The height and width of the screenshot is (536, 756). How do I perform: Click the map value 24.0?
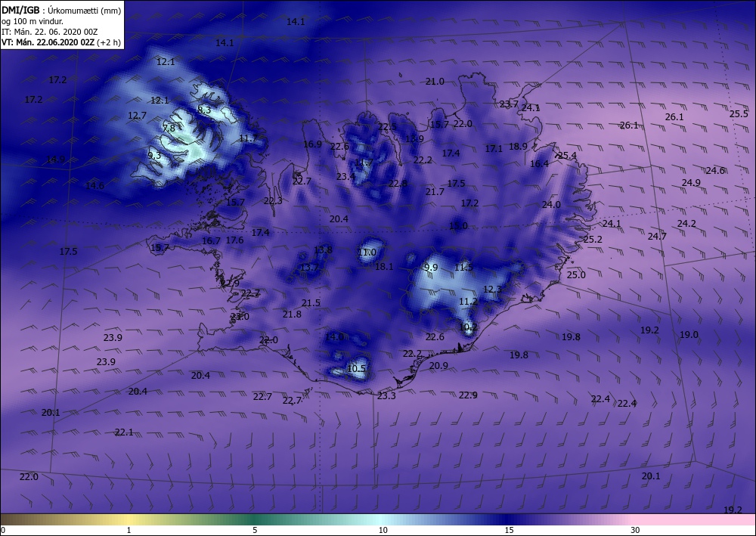[551, 204]
